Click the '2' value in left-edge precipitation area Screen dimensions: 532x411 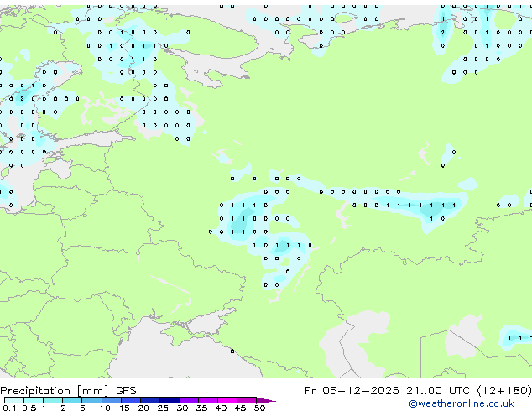[22, 99]
